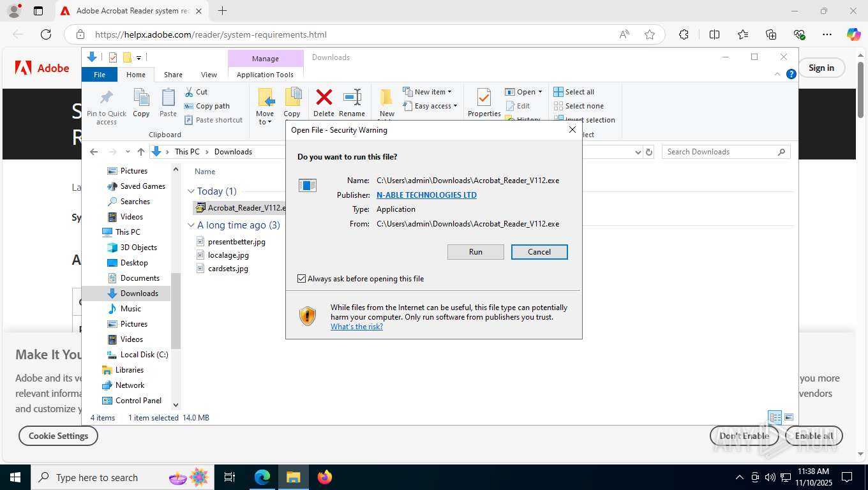This screenshot has width=868, height=490.
Task: Click the New folder icon
Action: (387, 103)
